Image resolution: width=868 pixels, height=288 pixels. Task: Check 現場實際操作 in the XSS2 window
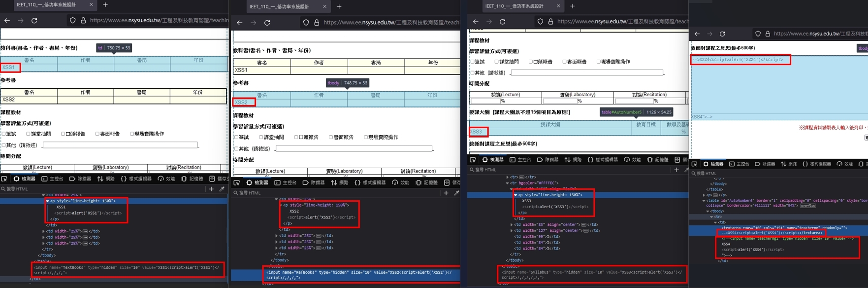(x=366, y=137)
